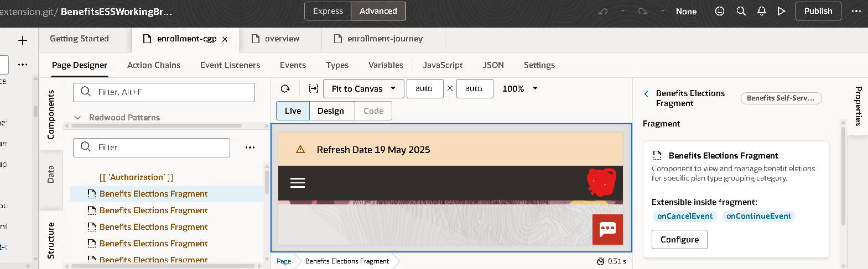Open the 100% zoom dropdown
Viewport: 868px width, 269px height.
tap(520, 88)
